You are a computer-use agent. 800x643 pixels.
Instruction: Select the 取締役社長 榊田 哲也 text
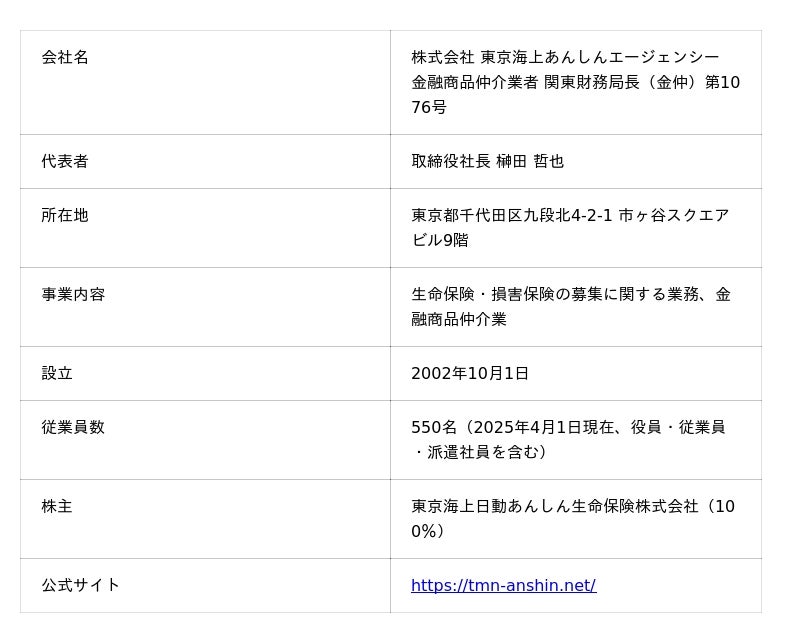click(x=487, y=162)
